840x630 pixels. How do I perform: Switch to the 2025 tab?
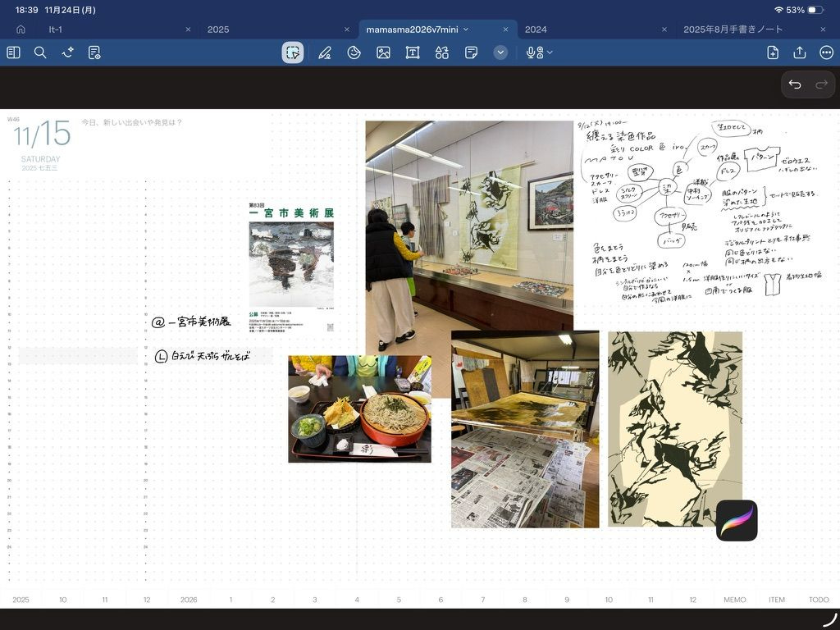pyautogui.click(x=218, y=30)
